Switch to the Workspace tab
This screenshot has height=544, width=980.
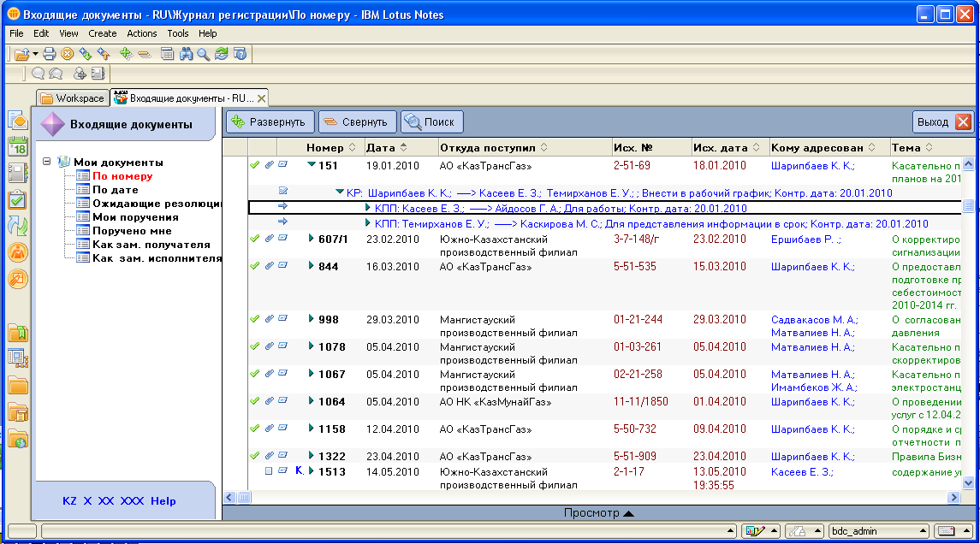[x=73, y=98]
